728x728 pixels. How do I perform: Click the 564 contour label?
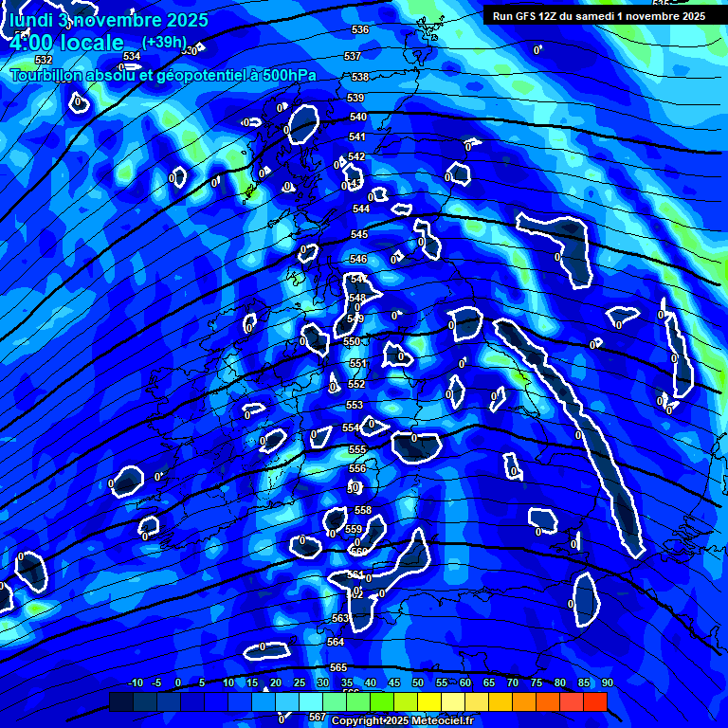tap(336, 643)
